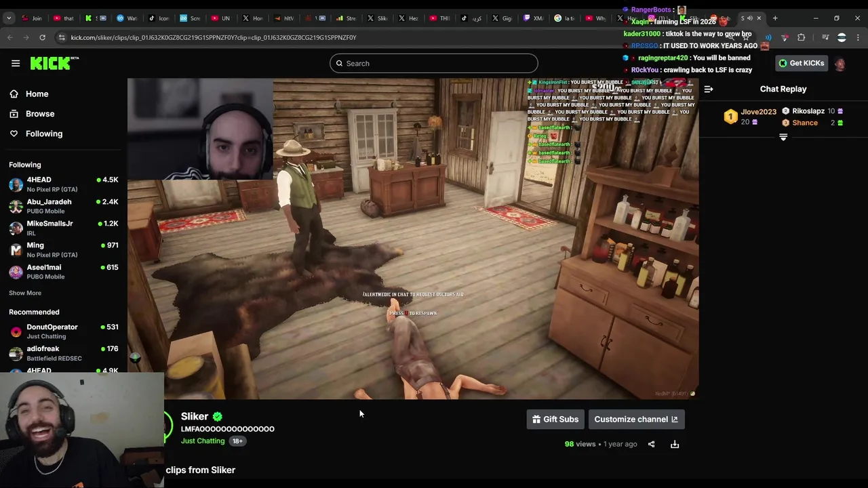This screenshot has width=868, height=488.
Task: Open Ming channel in sidebar
Action: (63, 249)
